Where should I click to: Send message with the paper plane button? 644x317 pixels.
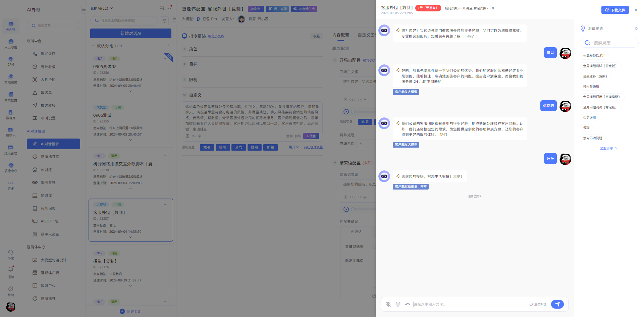(x=557, y=304)
